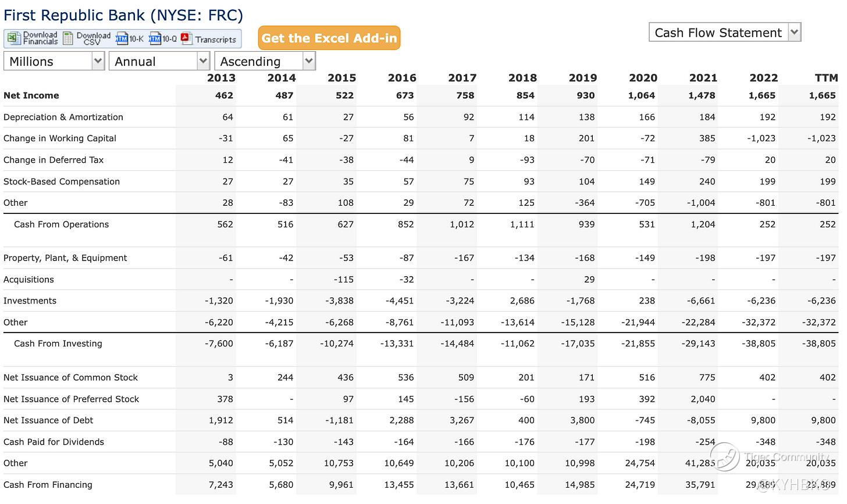Screen dimensions: 847x504
Task: Expand the Ascending sort order dropdown
Action: [265, 61]
